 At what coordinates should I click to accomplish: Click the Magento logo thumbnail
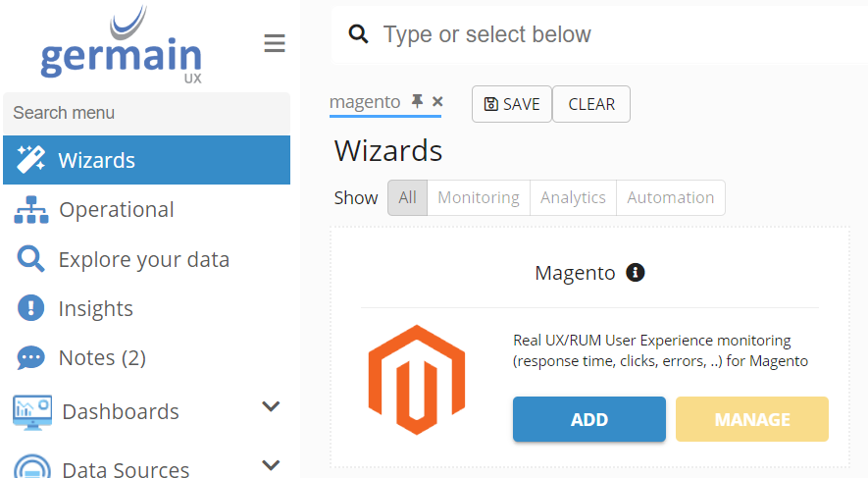[416, 380]
